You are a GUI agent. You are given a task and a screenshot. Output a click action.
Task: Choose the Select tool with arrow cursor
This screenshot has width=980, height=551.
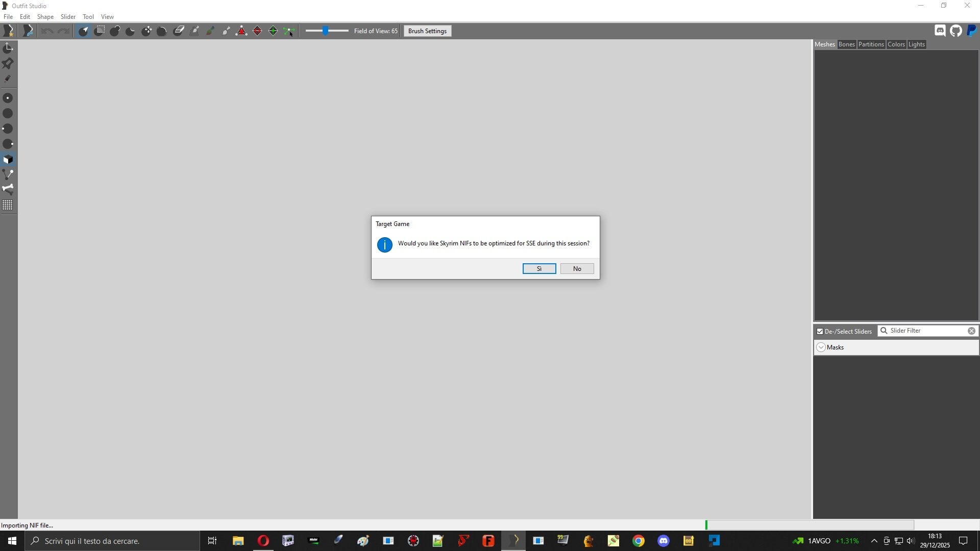[83, 31]
